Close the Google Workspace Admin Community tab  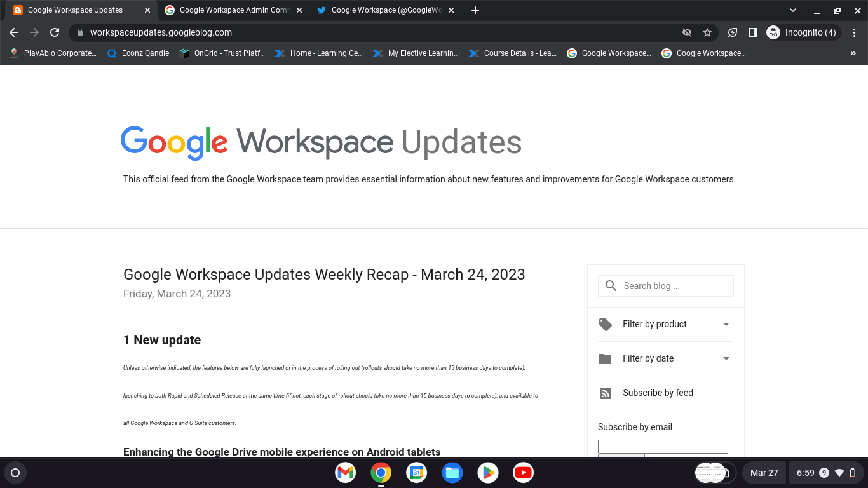coord(299,10)
